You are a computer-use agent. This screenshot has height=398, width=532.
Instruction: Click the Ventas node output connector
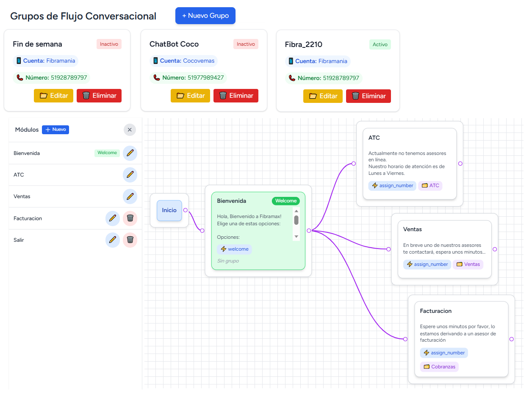tap(495, 249)
